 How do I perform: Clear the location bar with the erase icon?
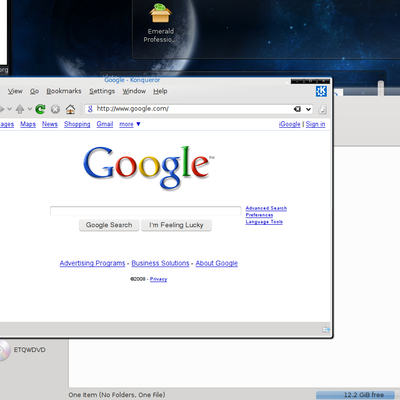pyautogui.click(x=297, y=109)
